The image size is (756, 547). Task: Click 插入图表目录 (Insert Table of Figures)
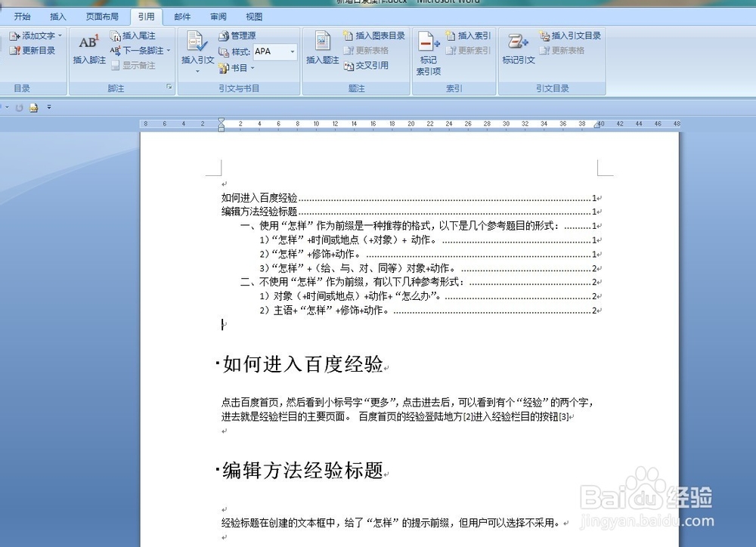tap(374, 36)
